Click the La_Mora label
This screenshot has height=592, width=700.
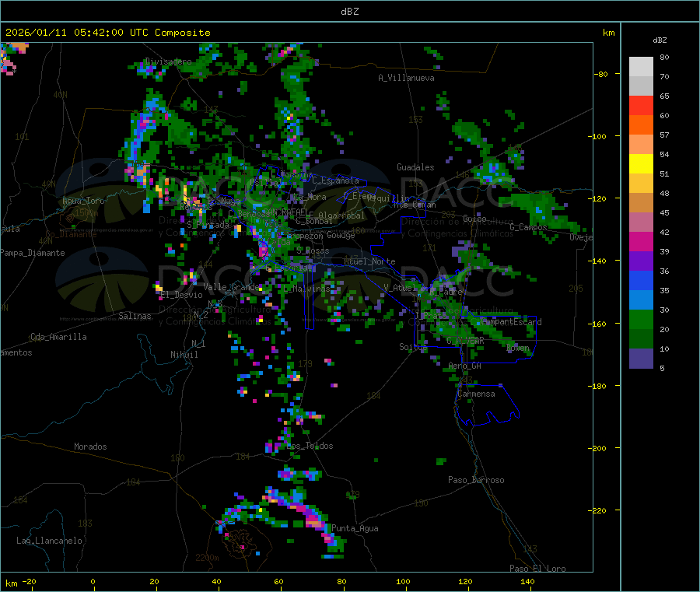pos(310,197)
